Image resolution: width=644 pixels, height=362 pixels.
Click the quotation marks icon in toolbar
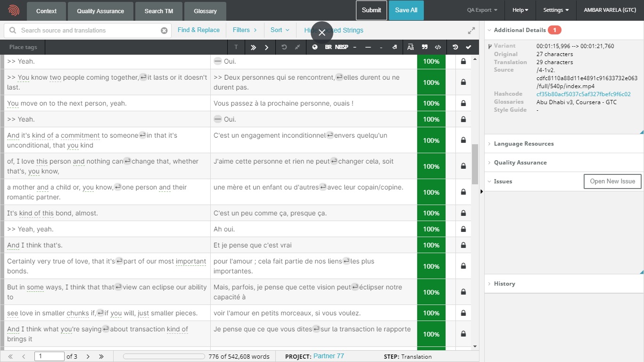[x=425, y=47]
